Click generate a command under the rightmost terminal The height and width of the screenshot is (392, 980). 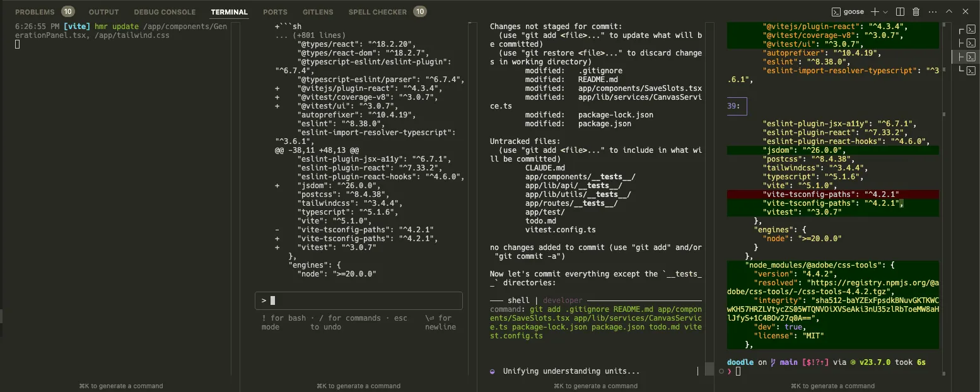(x=833, y=386)
